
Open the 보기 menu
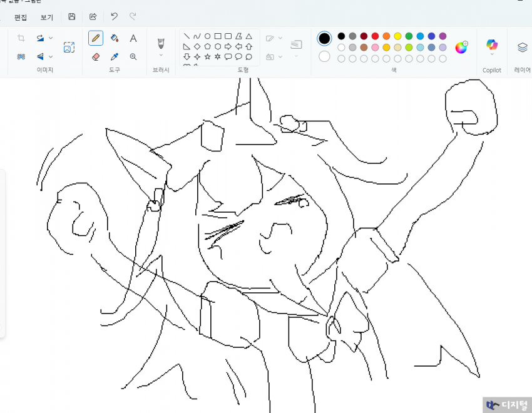47,18
